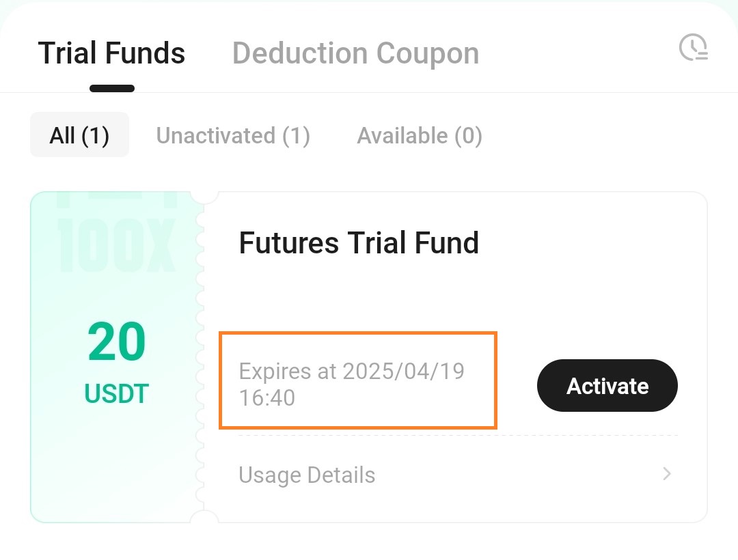Show Available (0) trial funds

tap(420, 136)
